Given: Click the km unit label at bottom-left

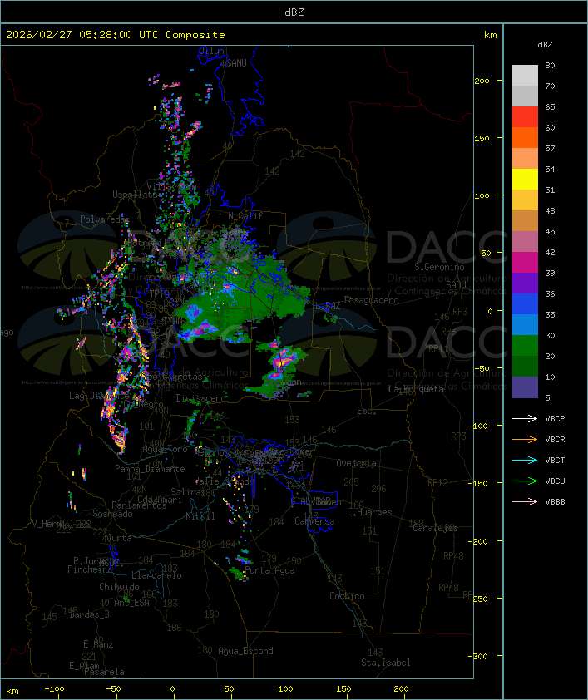Looking at the screenshot, I should coord(12,691).
